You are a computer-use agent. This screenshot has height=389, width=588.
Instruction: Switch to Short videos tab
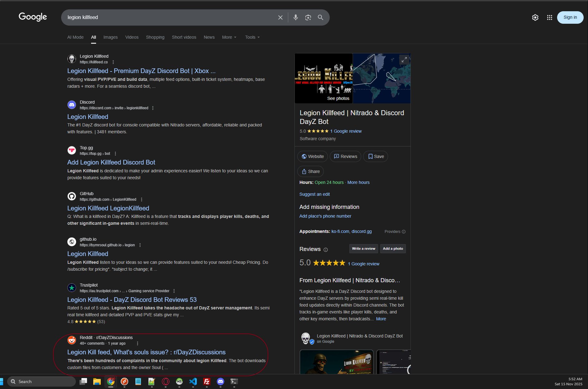[x=184, y=37]
